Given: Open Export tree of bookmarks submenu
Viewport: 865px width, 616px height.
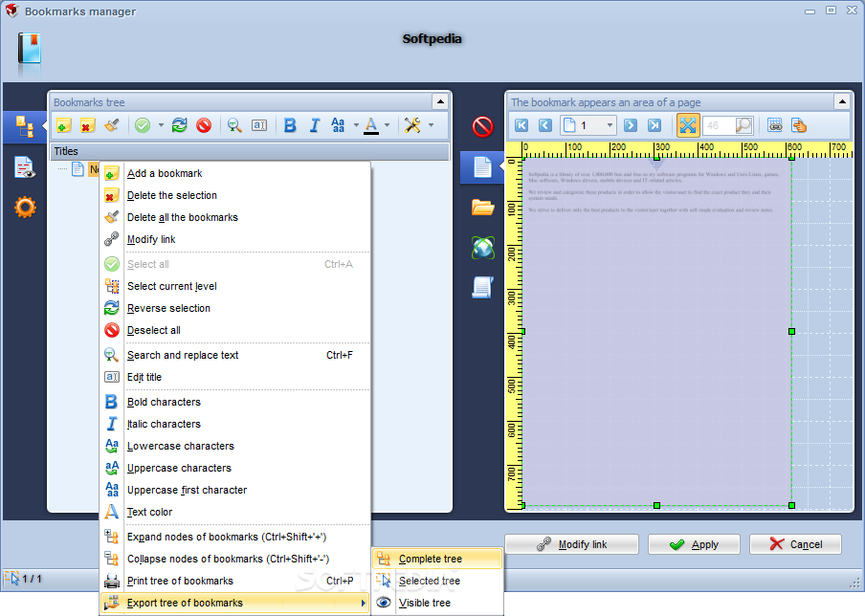Looking at the screenshot, I should (x=235, y=603).
